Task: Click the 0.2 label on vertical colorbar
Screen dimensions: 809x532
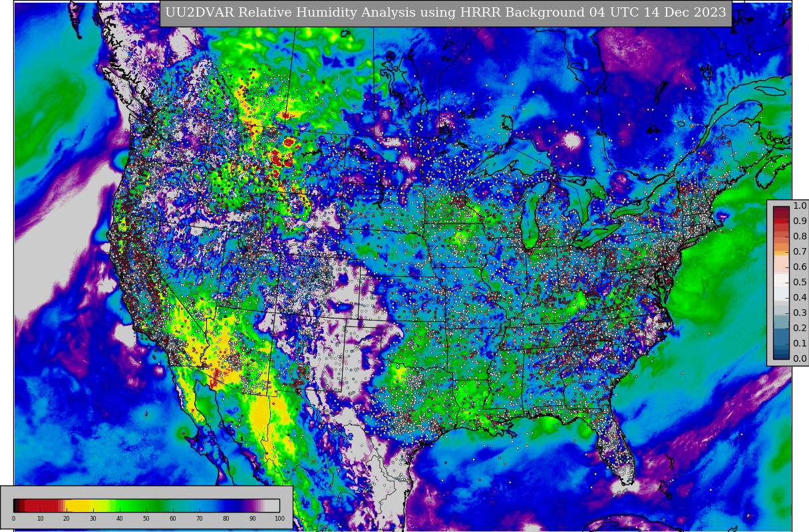Action: (x=800, y=329)
